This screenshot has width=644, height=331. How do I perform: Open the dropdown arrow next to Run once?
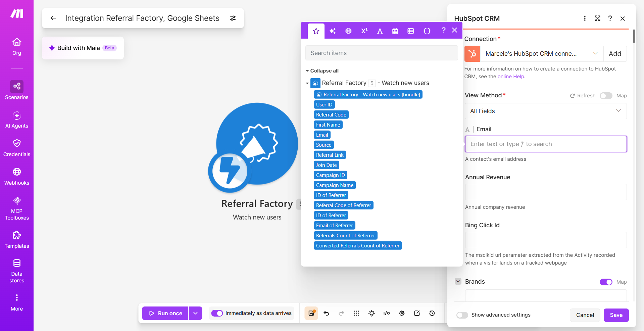click(x=195, y=313)
